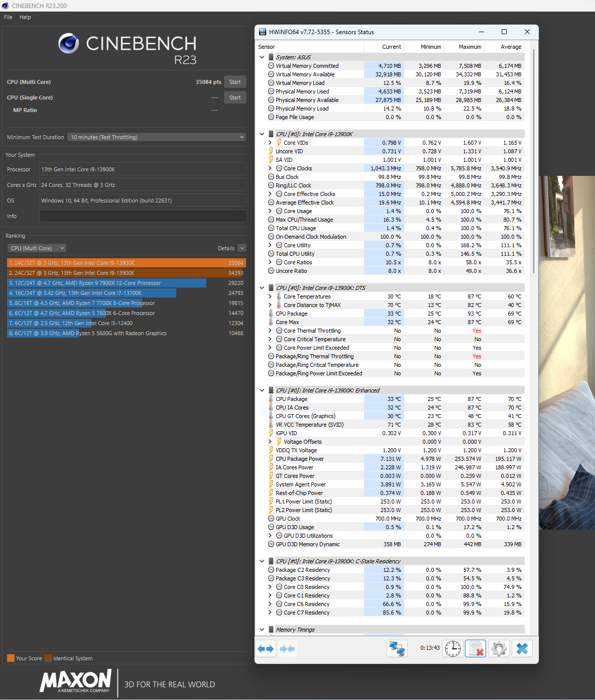The height and width of the screenshot is (700, 595).
Task: Click the Virtual Memory Load sensor icon
Action: (x=271, y=83)
